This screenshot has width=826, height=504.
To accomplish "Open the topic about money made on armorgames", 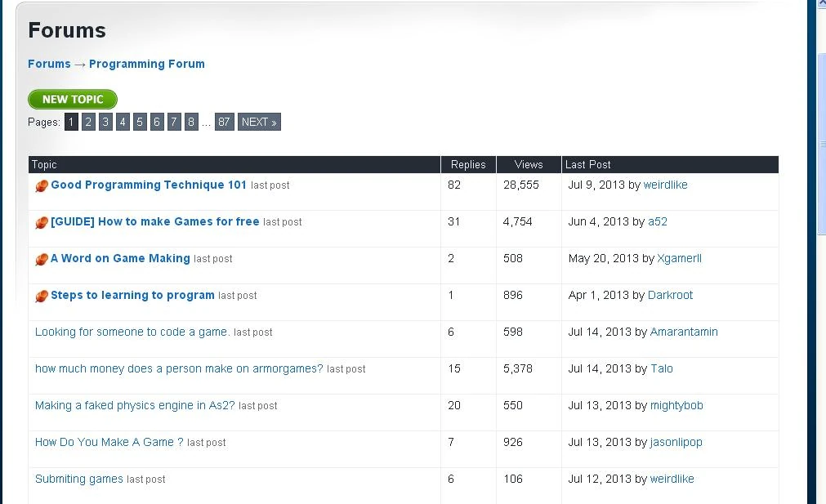I will pos(178,368).
